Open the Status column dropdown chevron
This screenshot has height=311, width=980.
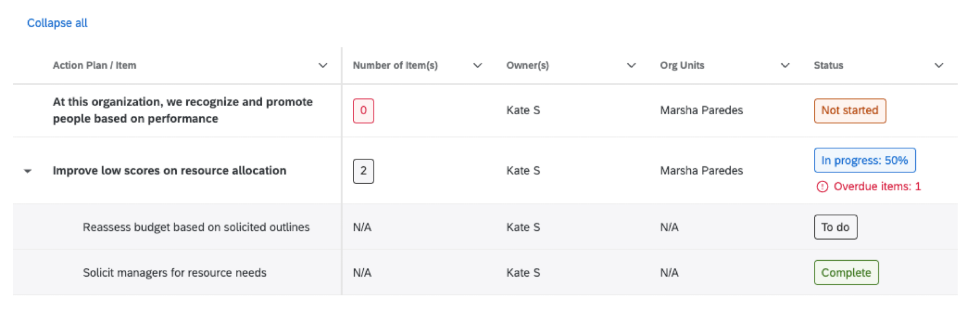[939, 66]
